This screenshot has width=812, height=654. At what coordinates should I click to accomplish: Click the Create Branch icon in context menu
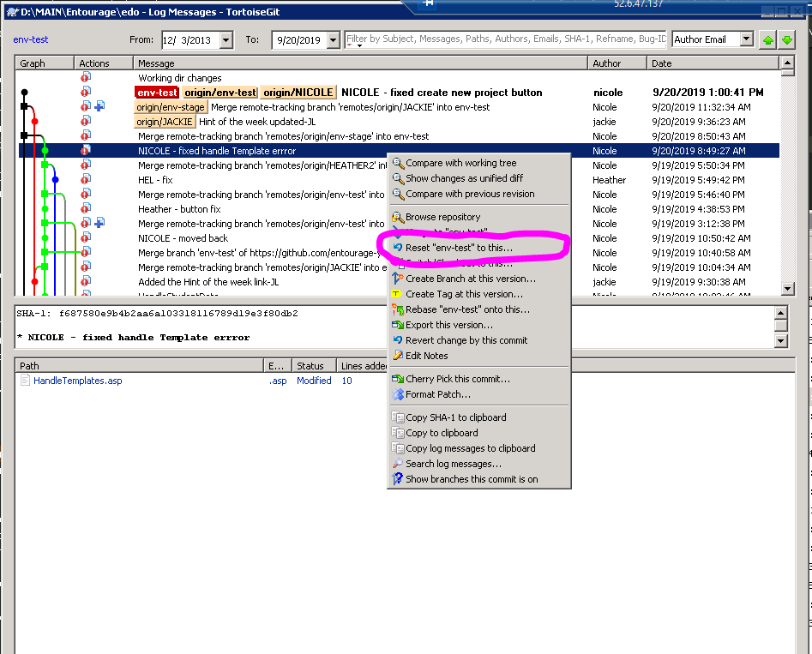[x=398, y=278]
